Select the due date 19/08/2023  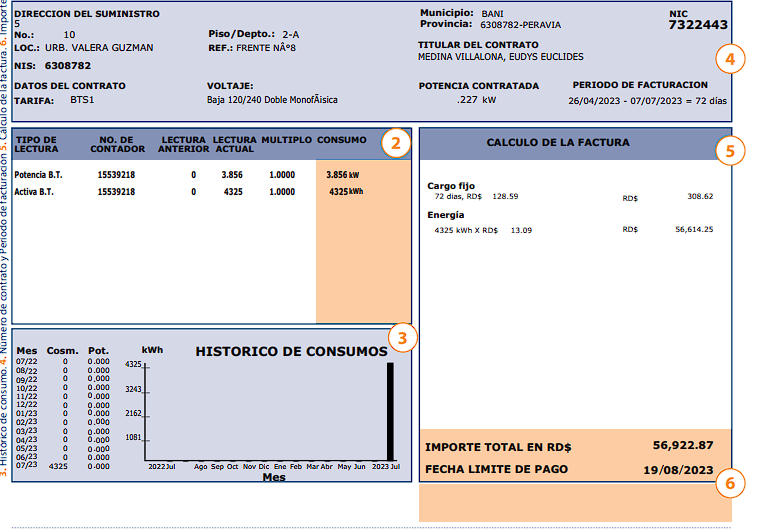coord(678,470)
